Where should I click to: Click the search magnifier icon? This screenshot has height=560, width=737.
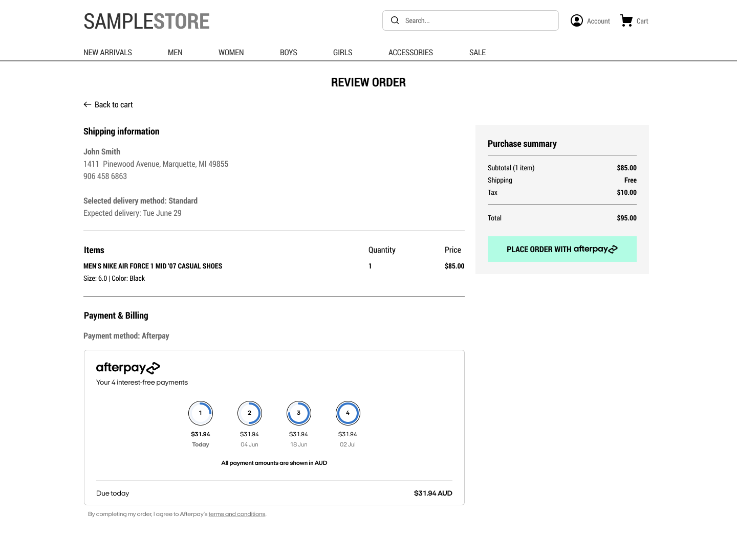pyautogui.click(x=395, y=20)
